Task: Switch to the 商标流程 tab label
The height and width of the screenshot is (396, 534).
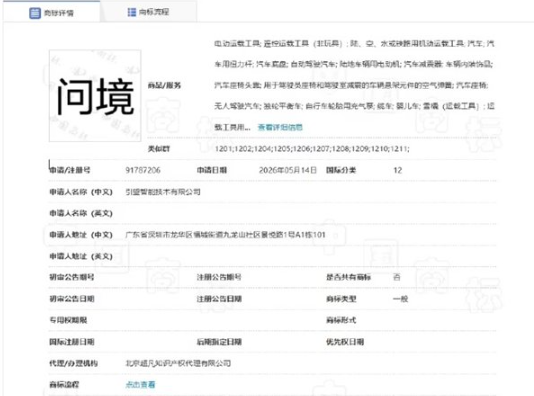Action: pyautogui.click(x=154, y=12)
